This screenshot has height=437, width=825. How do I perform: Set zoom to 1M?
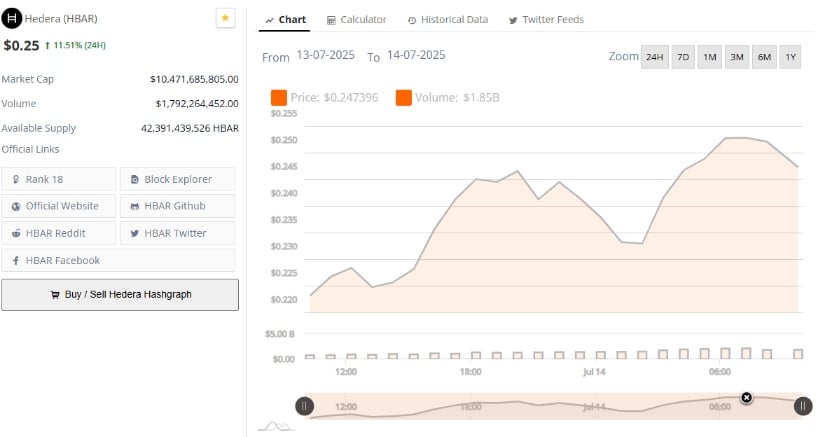coord(710,57)
